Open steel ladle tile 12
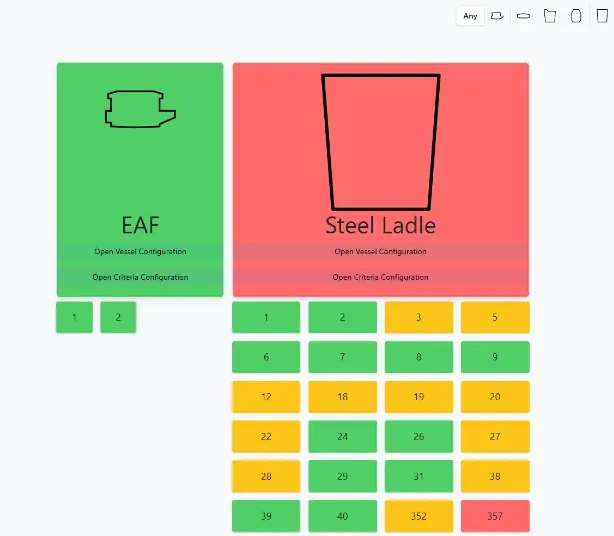614x536 pixels. tap(266, 397)
